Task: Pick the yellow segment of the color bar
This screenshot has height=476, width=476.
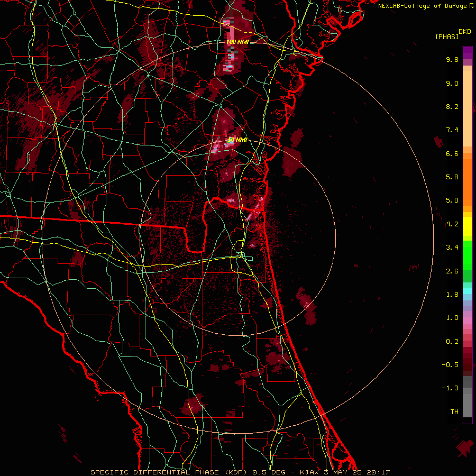Action: 467,226
